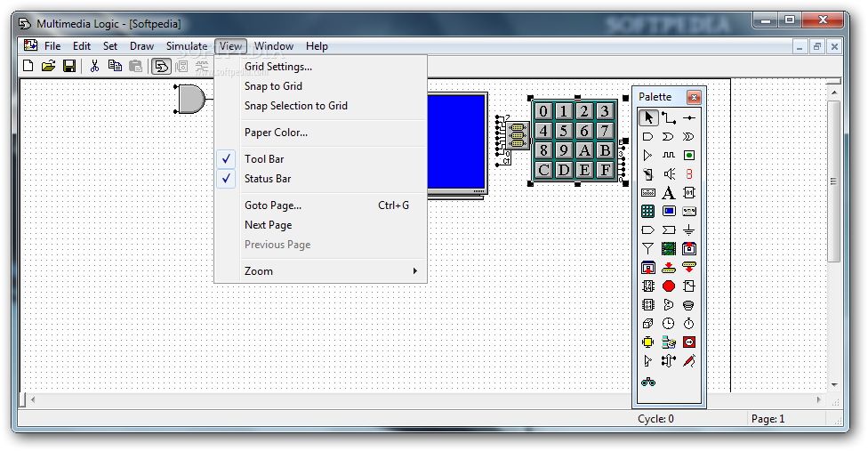Pick the binoculars icon in Palette
868x451 pixels.
point(648,382)
